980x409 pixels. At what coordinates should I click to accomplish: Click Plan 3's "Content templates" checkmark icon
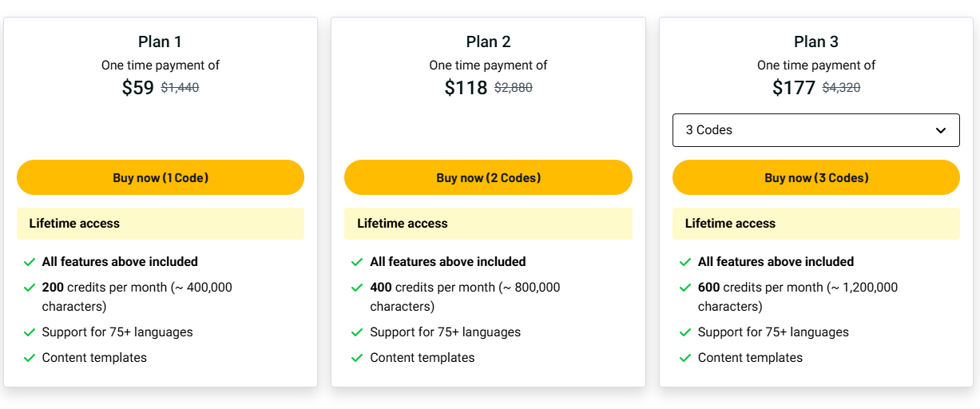click(685, 358)
